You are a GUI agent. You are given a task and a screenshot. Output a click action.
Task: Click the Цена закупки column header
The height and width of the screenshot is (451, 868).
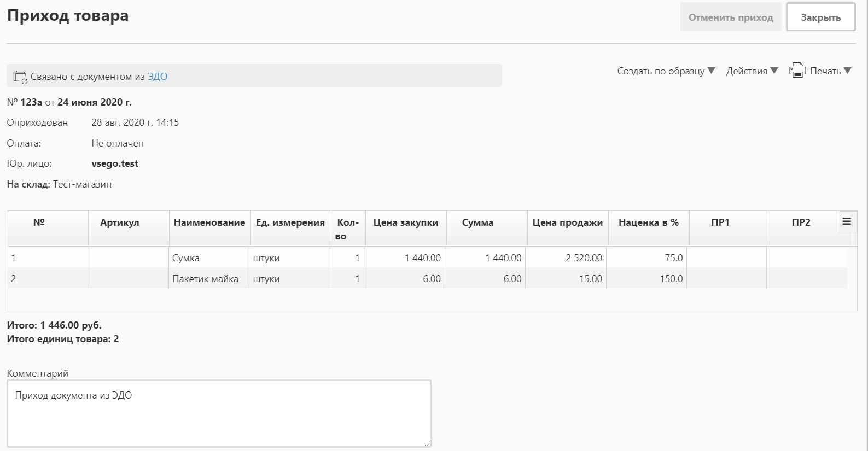click(406, 229)
